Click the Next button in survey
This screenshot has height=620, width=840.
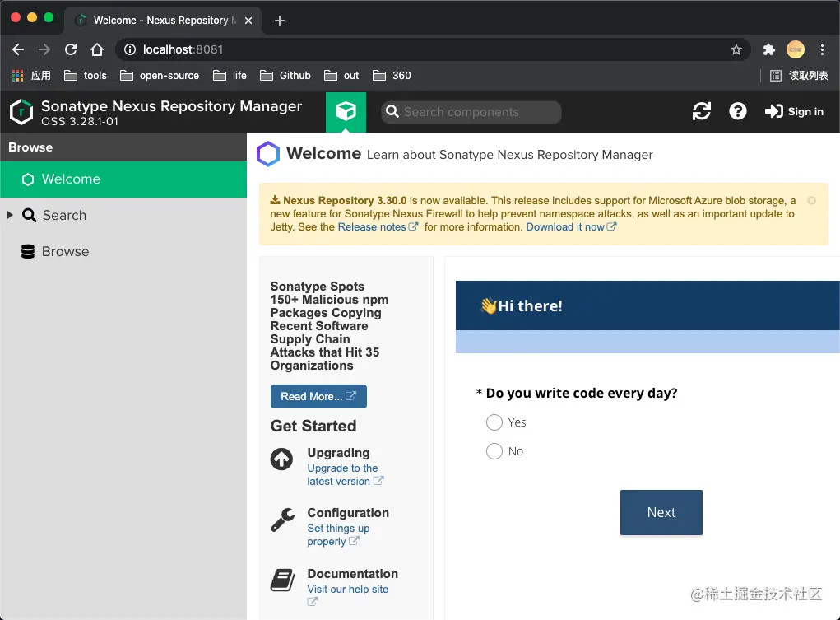(661, 512)
